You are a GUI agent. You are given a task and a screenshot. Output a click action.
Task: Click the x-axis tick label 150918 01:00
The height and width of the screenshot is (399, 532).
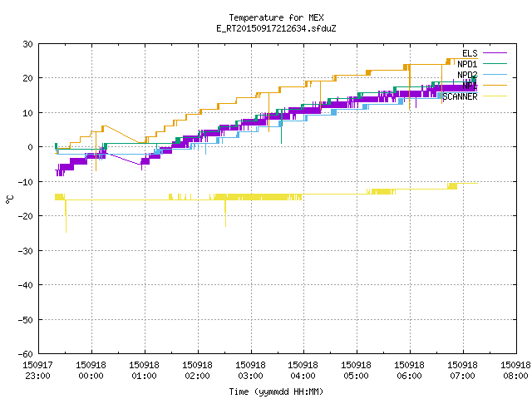[x=144, y=371]
